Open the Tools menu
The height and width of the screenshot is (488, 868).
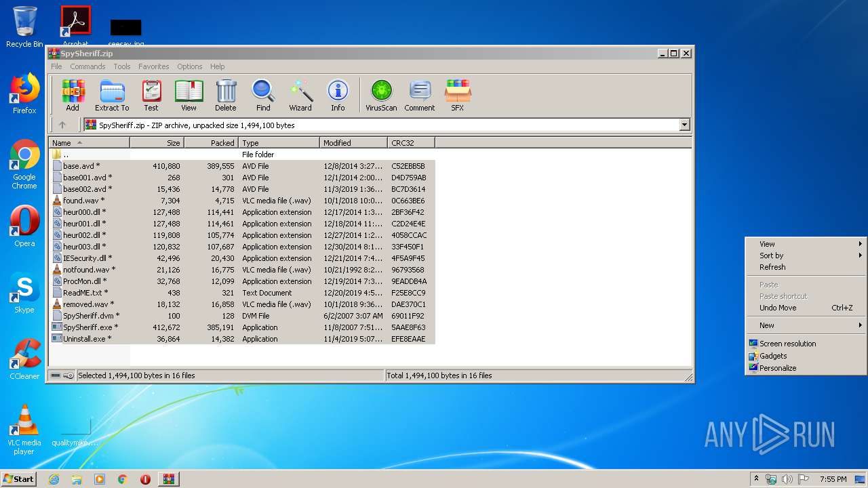[x=122, y=66]
